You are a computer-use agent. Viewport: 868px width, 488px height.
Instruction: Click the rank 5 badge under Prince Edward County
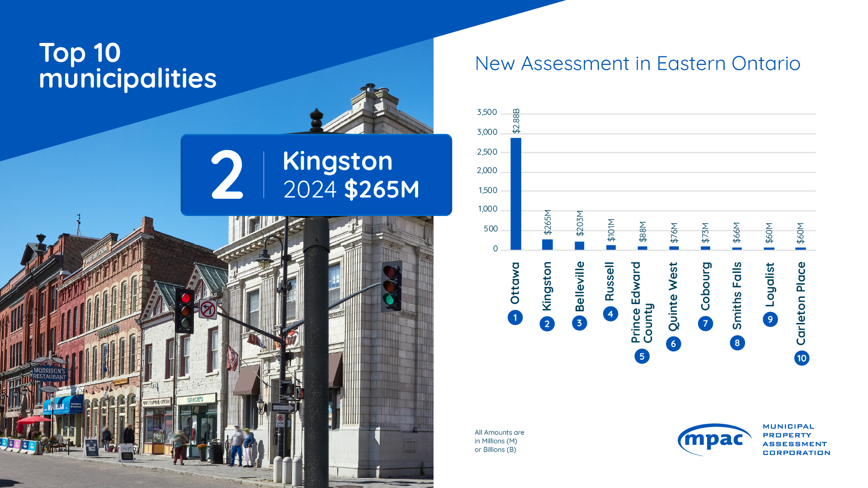point(642,357)
